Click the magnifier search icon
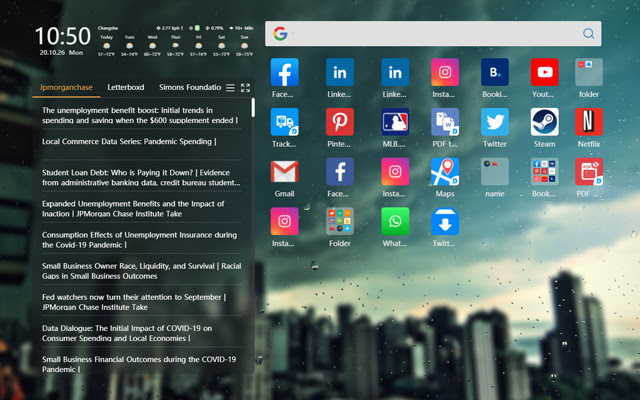 click(588, 33)
